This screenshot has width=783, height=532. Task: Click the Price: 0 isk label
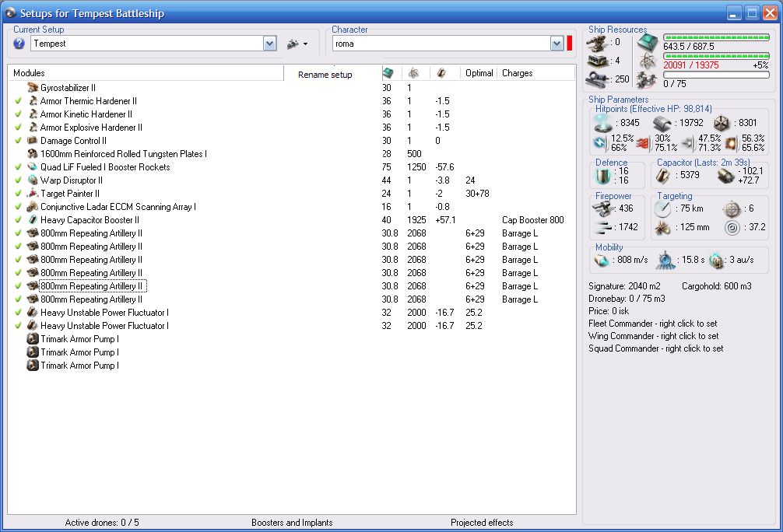pyautogui.click(x=609, y=311)
